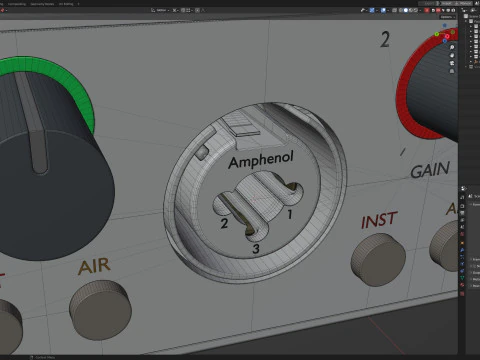Open the Tool properties tab
Image resolution: width=480 pixels, height=360 pixels.
[x=462, y=197]
